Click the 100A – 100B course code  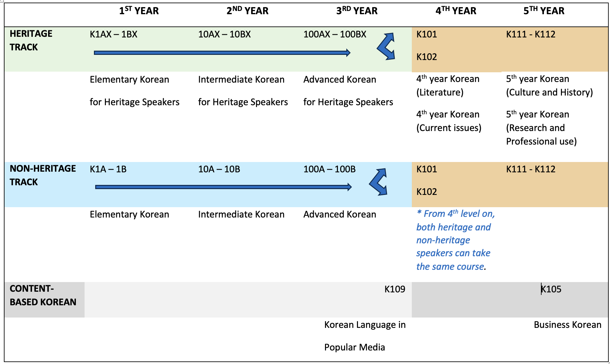coord(329,169)
